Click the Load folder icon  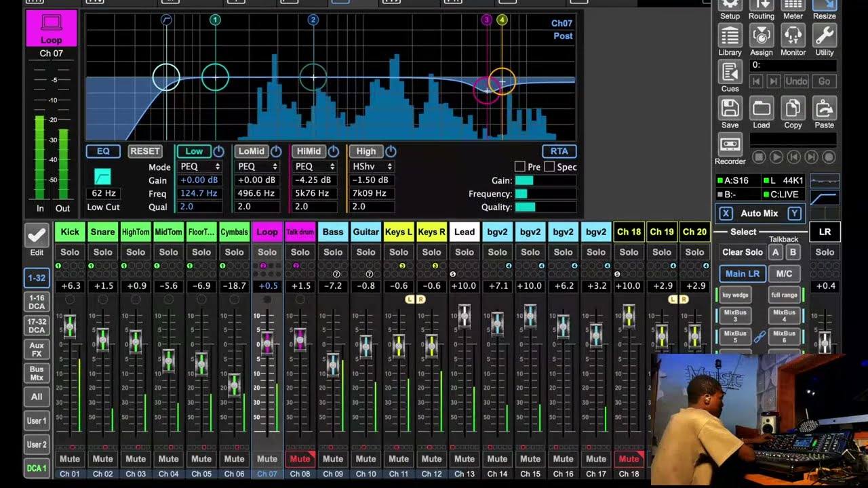click(761, 108)
